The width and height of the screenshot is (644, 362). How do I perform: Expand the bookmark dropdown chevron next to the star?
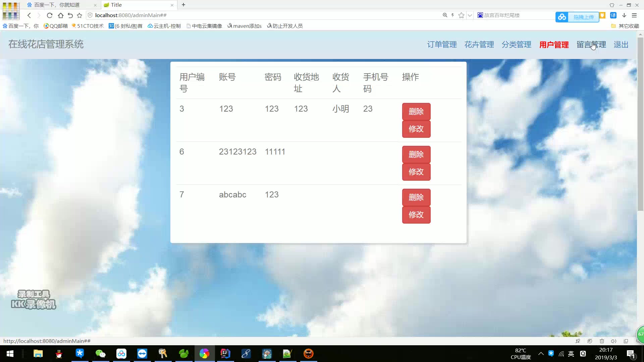[x=469, y=15]
